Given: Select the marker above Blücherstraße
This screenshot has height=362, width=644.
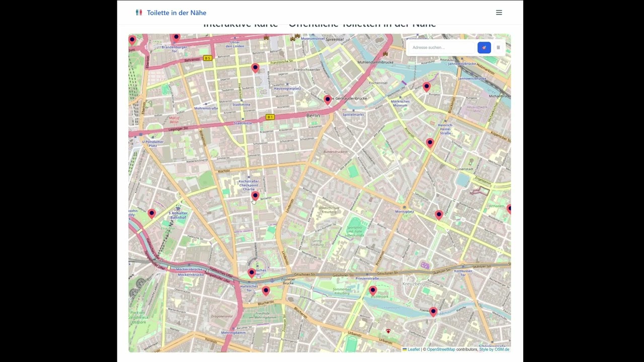Looking at the screenshot, I should pyautogui.click(x=266, y=291).
